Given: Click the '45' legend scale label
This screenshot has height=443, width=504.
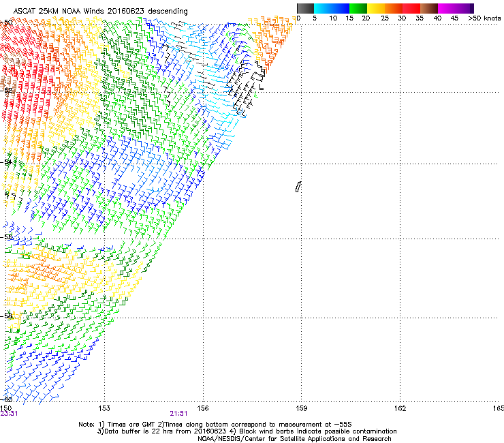Looking at the screenshot, I should point(454,18).
